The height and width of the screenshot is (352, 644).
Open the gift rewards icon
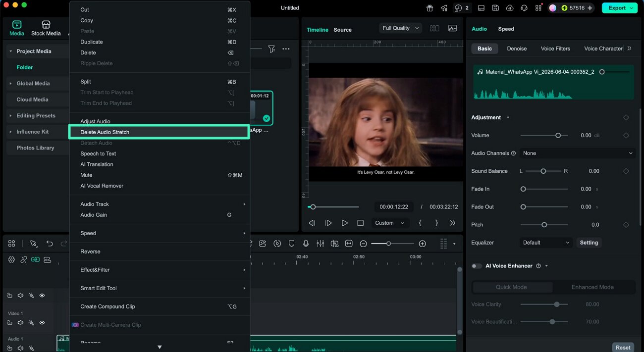pos(429,8)
